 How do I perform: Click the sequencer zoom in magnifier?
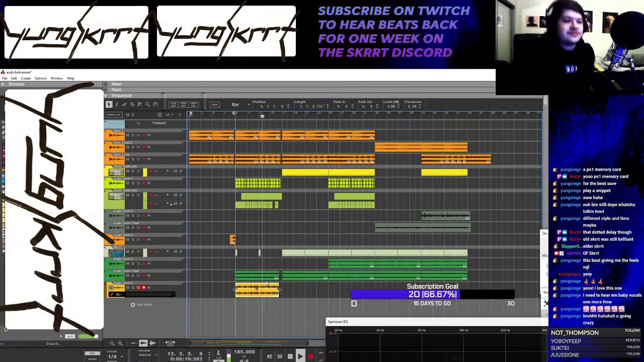120,343
